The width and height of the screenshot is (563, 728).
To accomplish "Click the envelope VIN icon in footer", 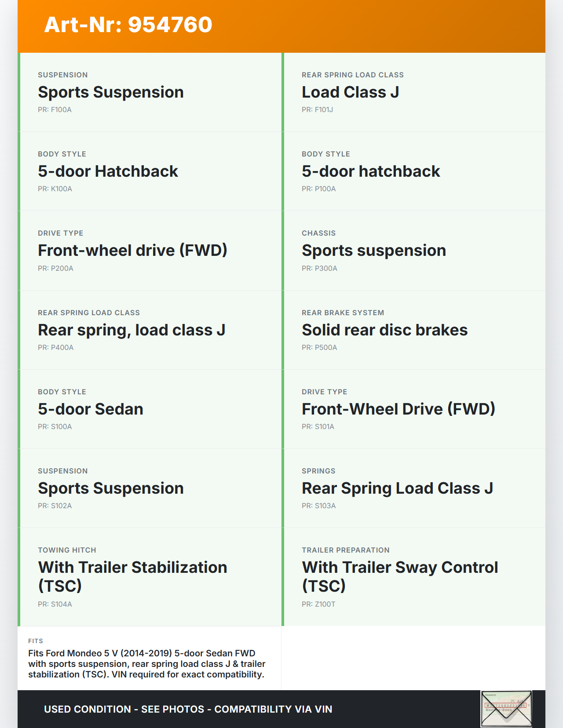I will [506, 709].
